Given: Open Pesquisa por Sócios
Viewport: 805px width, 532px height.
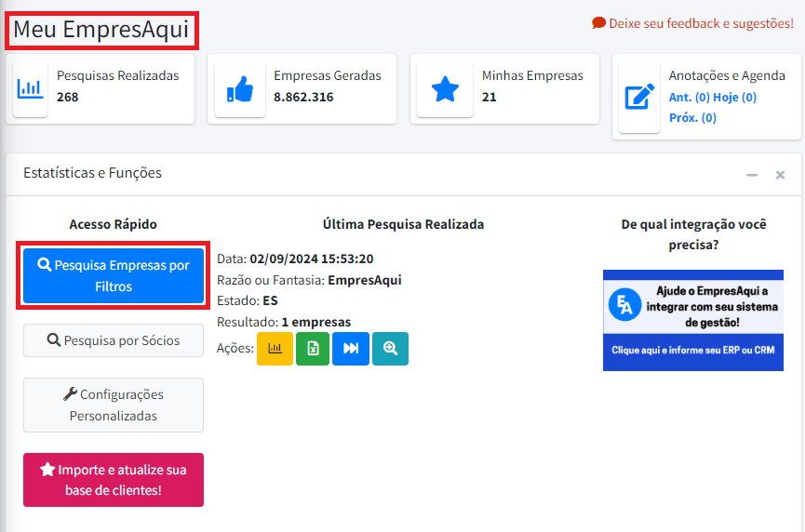Looking at the screenshot, I should point(113,340).
